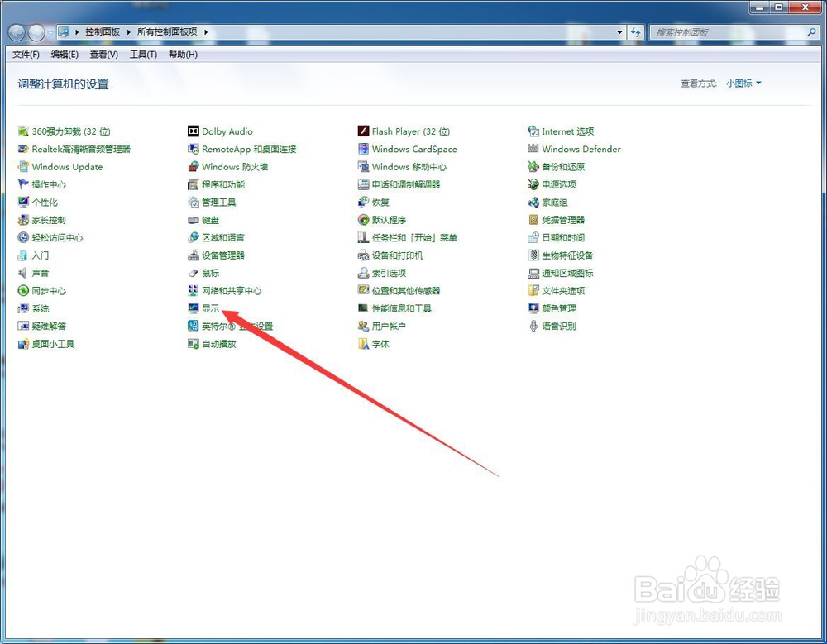Image resolution: width=827 pixels, height=644 pixels.
Task: Open the 通知区域图标 link
Action: (567, 273)
